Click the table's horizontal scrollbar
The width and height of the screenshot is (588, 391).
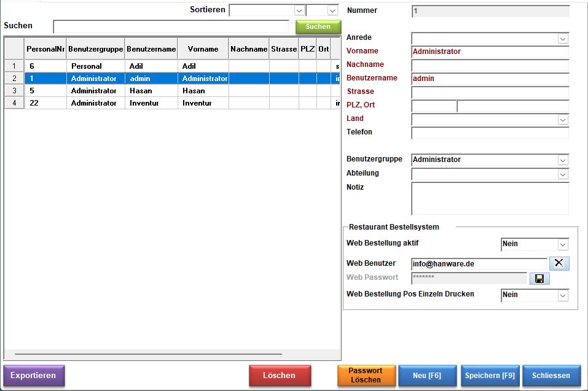[x=147, y=354]
